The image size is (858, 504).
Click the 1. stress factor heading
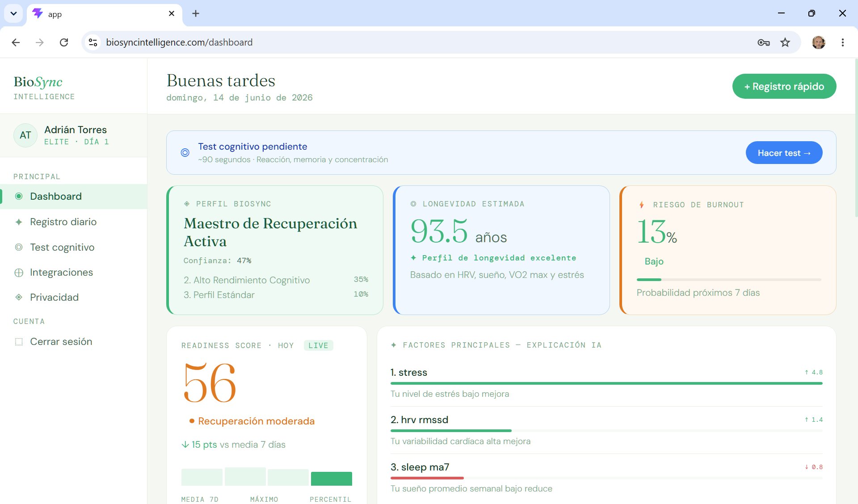tap(409, 373)
